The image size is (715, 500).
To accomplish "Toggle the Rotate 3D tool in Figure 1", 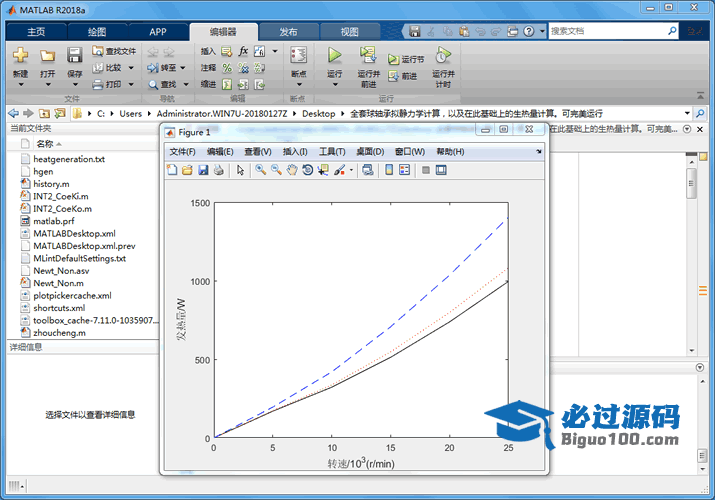I will pyautogui.click(x=308, y=170).
